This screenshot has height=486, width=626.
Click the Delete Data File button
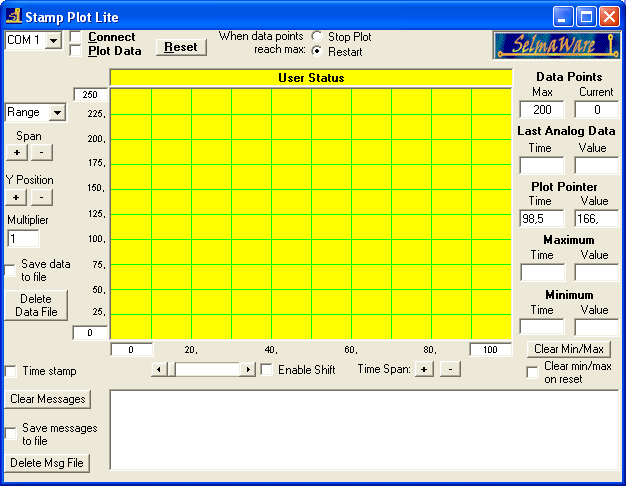(x=36, y=305)
